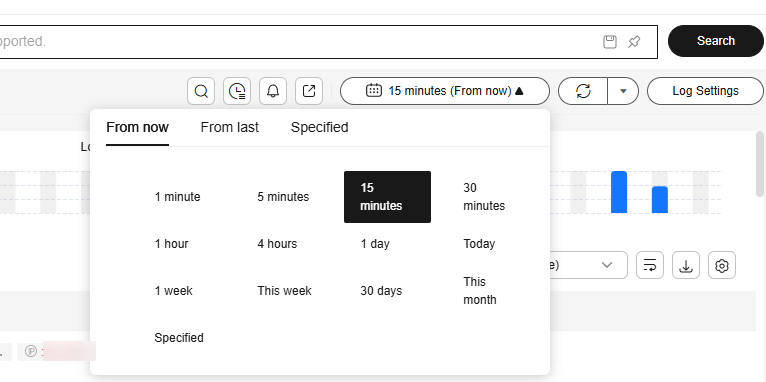Open the magnifier quick search icon
This screenshot has width=766, height=382.
click(201, 91)
